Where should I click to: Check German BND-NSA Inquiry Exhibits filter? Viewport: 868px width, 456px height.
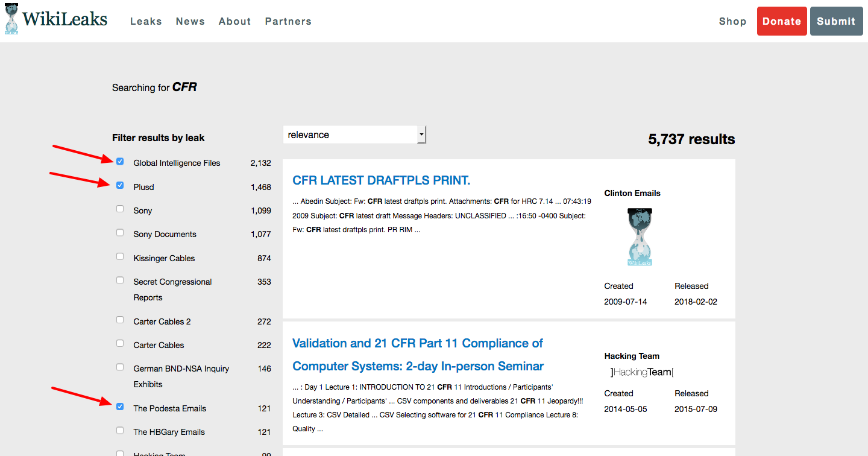[120, 367]
